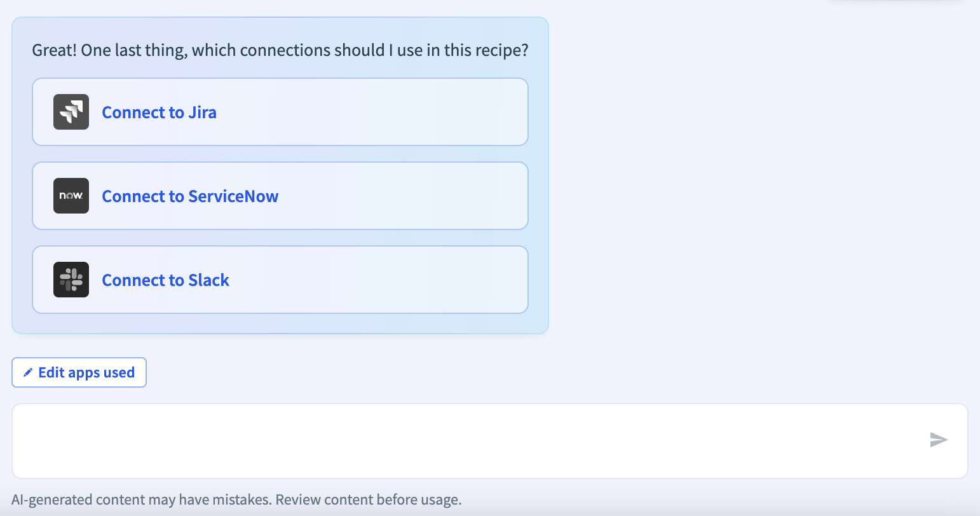Open the Connect to Jira link

point(159,112)
